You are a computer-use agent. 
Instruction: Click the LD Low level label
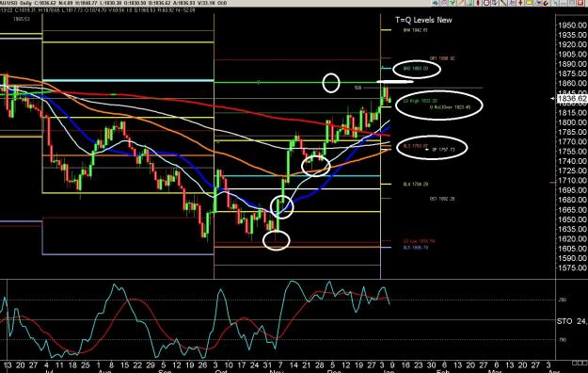419,241
